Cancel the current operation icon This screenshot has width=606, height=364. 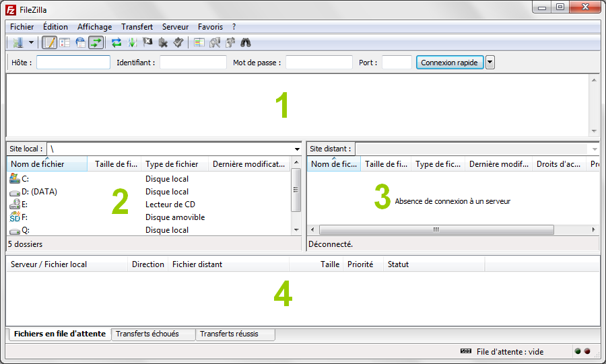point(147,42)
